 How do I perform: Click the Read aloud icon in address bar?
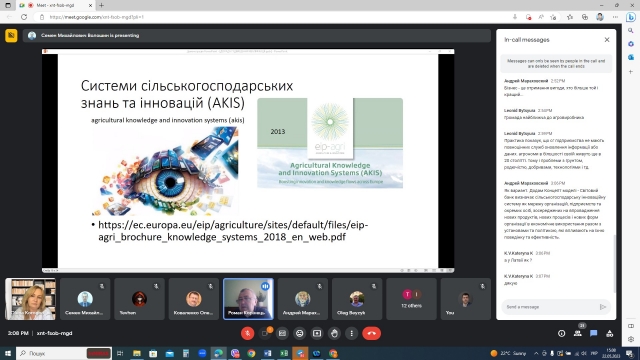pyautogui.click(x=541, y=17)
